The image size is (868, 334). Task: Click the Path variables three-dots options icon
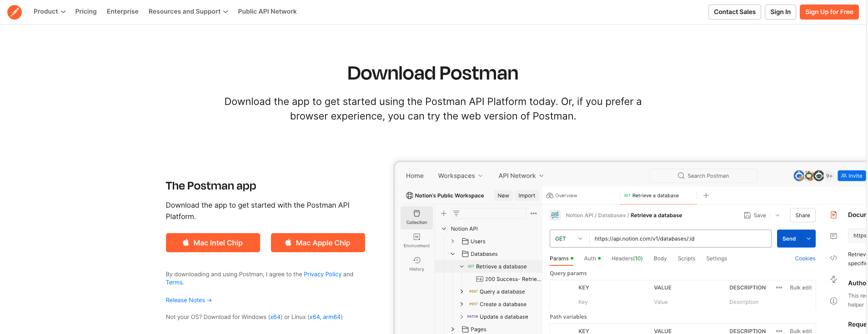click(x=779, y=331)
